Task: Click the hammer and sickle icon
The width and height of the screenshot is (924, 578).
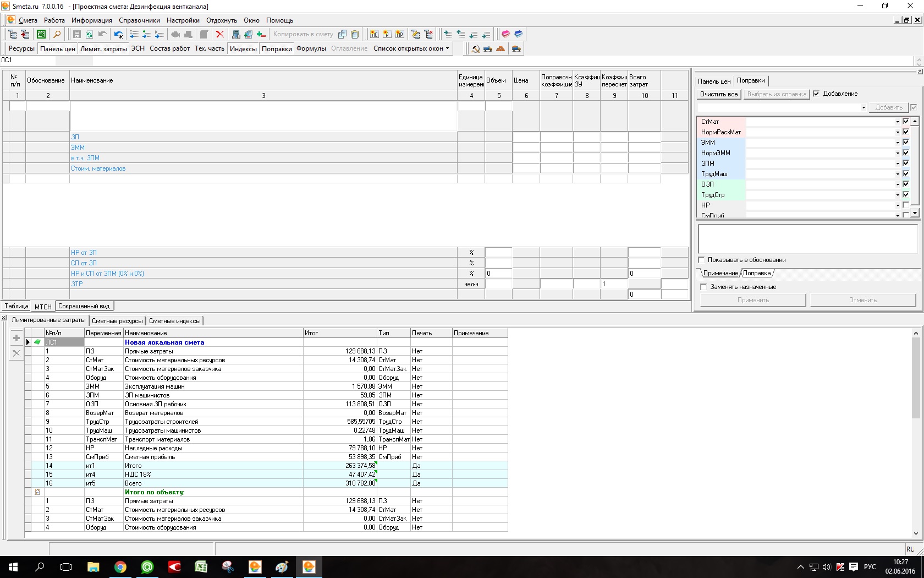Action: pos(476,49)
